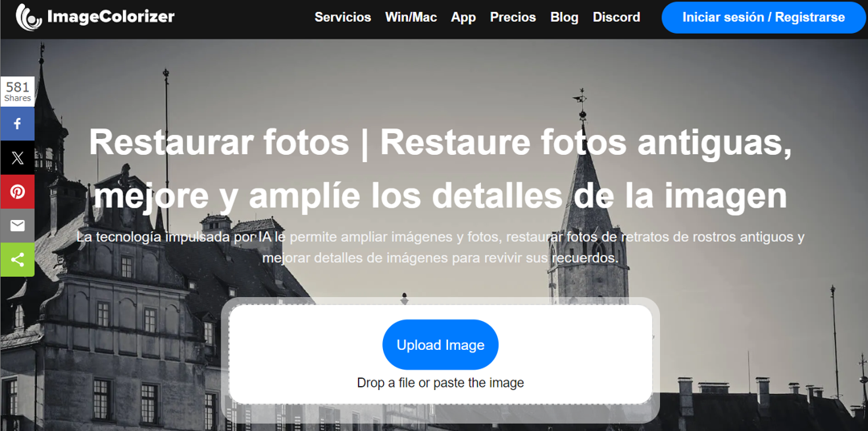868x431 pixels.
Task: Click the ImageColorizer logo icon
Action: click(x=29, y=17)
